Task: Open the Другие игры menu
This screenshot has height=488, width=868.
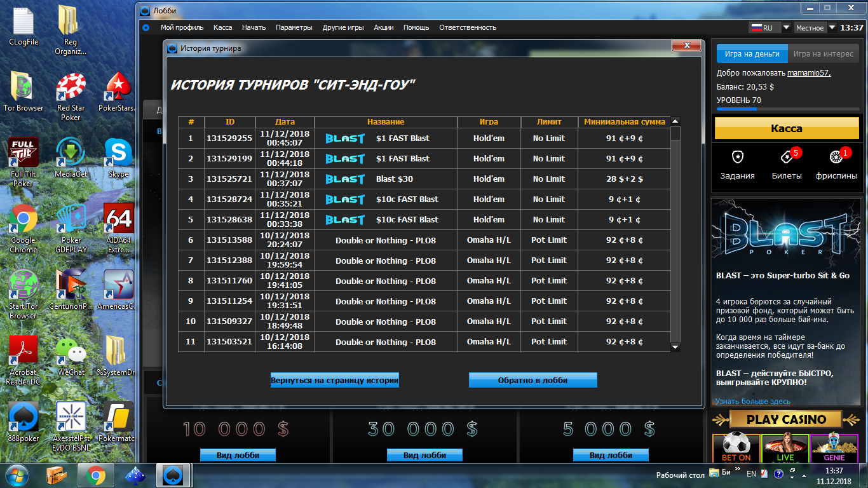Action: (x=342, y=27)
